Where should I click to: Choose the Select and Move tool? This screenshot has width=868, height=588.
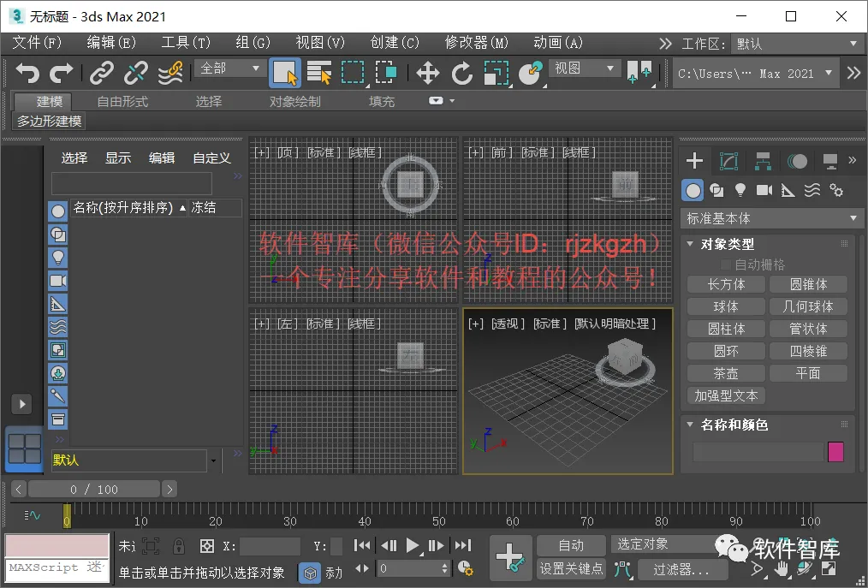coord(427,73)
